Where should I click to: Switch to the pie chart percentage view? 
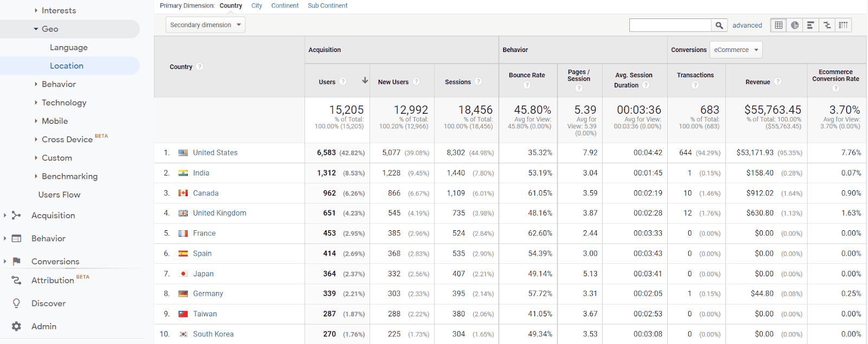(795, 25)
